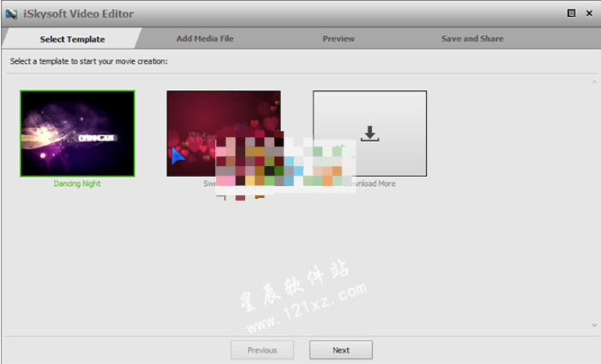
Task: Open the Save and Share tab
Action: (x=472, y=39)
